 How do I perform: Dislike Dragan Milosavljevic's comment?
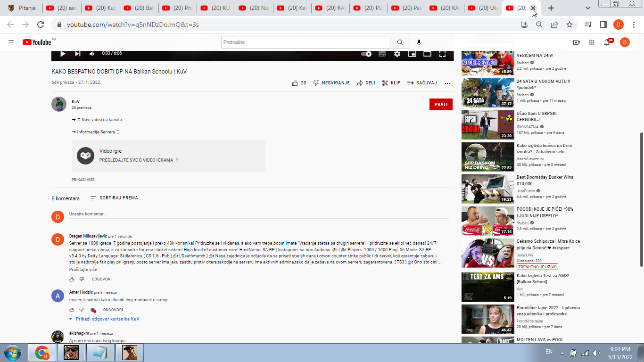click(x=82, y=279)
